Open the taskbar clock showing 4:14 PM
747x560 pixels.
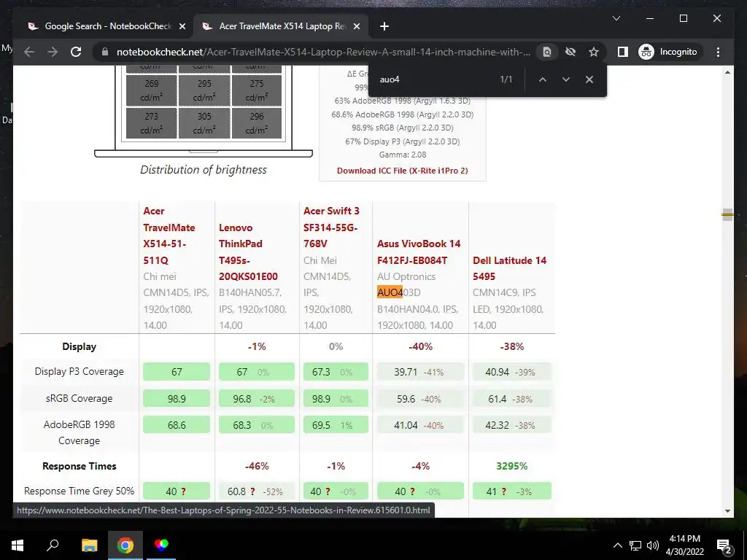click(684, 545)
